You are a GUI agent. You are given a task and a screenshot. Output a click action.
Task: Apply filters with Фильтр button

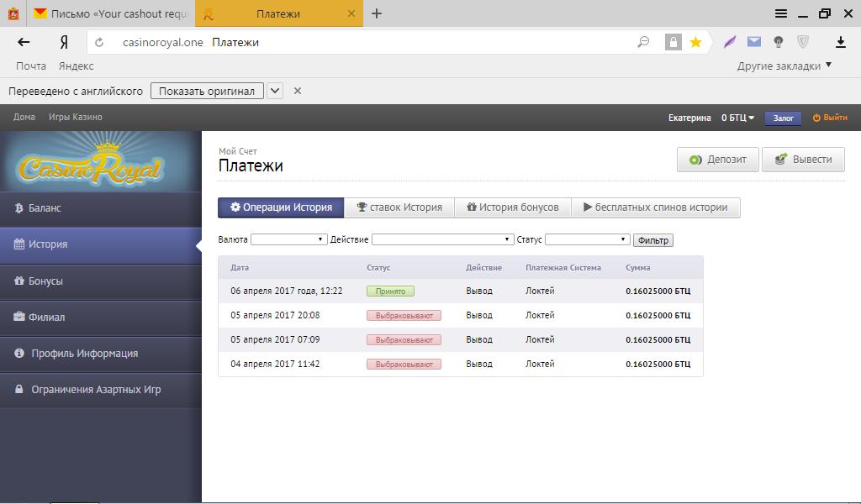pyautogui.click(x=653, y=240)
